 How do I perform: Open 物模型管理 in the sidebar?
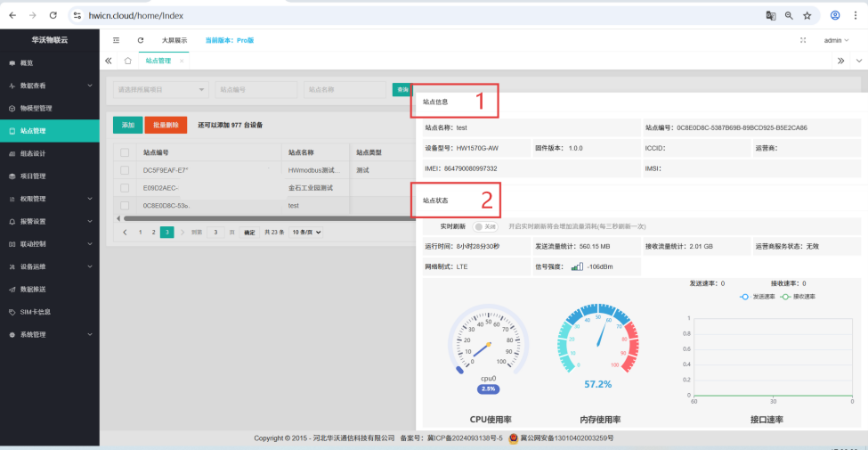pyautogui.click(x=50, y=109)
